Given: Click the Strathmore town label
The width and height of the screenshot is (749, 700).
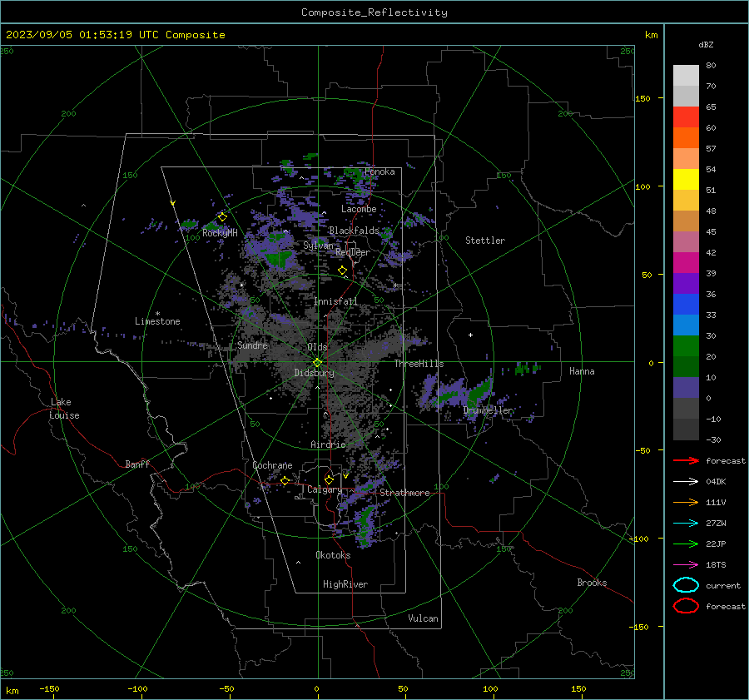Looking at the screenshot, I should [404, 493].
